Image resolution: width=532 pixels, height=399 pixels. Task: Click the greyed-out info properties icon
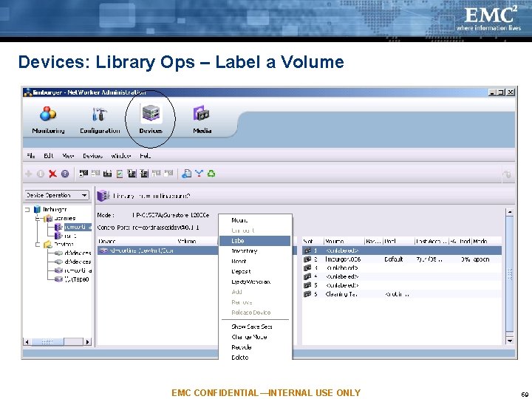click(x=41, y=174)
